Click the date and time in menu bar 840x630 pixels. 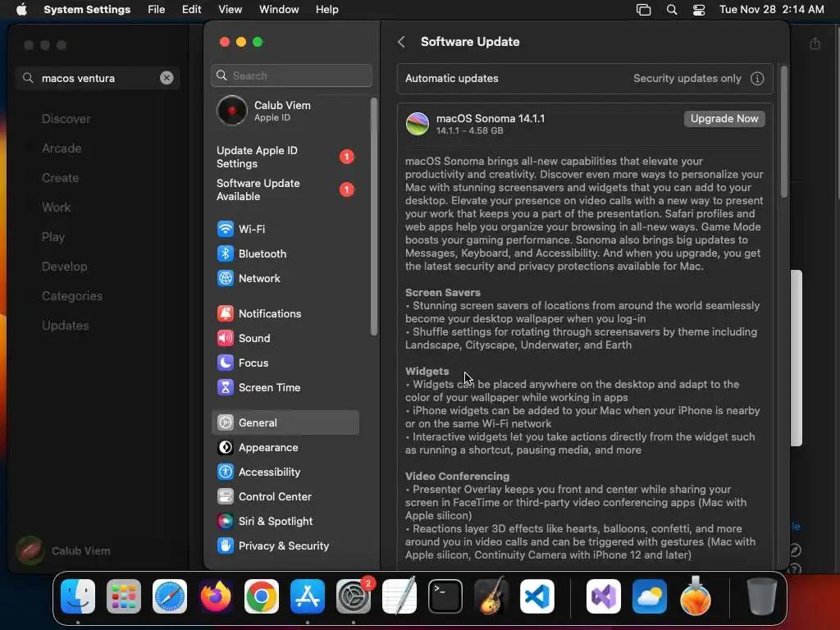(771, 10)
